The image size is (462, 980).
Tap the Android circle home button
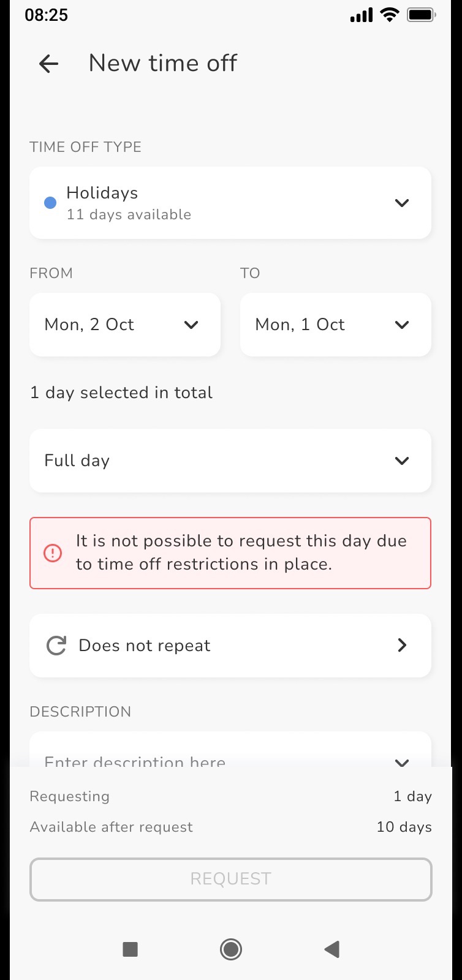coord(231,949)
